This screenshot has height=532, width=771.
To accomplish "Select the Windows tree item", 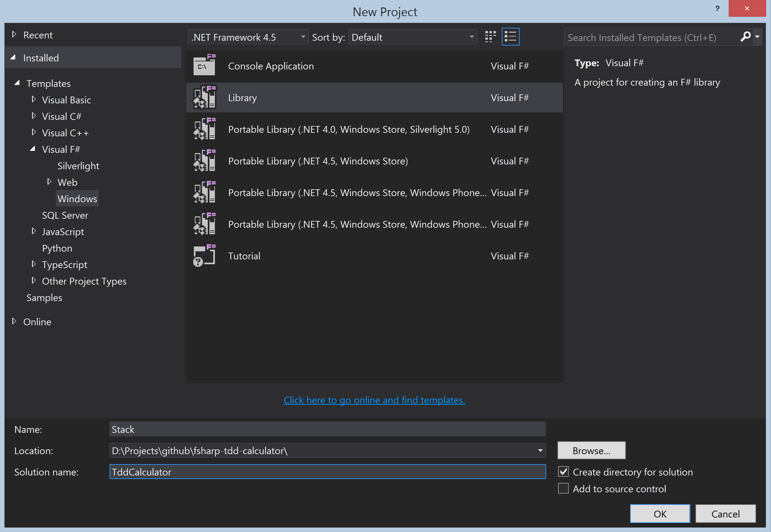I will [77, 199].
